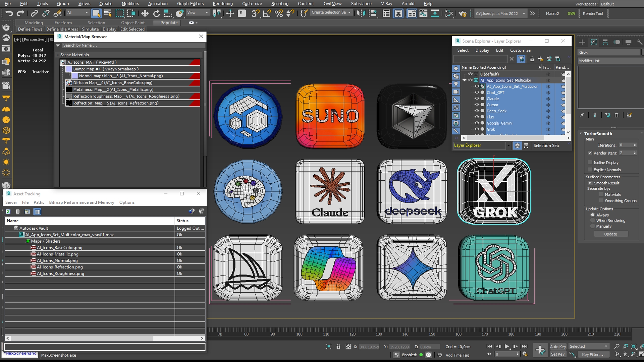Open the Key mode Selected dropdown
The width and height of the screenshot is (644, 362).
click(x=589, y=347)
